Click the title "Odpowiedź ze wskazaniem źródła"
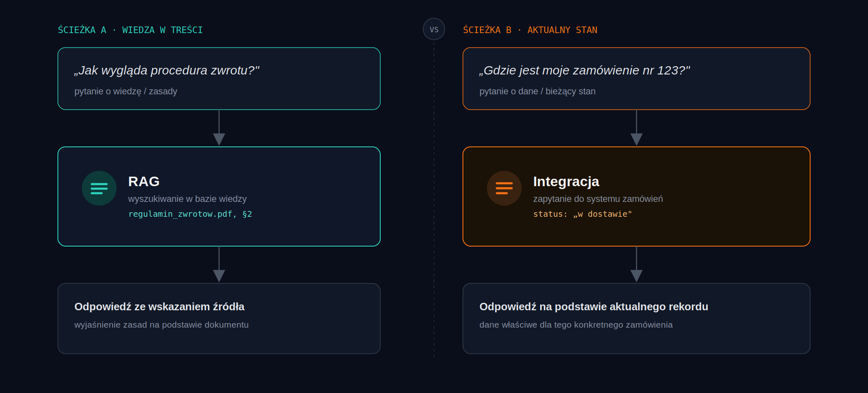Viewport: 868px width, 393px height. point(159,307)
